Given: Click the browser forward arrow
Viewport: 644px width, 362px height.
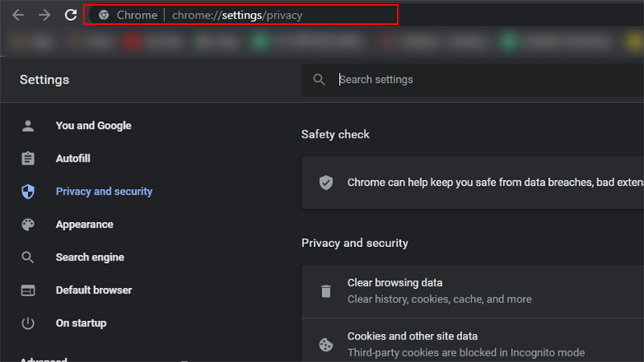Looking at the screenshot, I should coord(44,14).
